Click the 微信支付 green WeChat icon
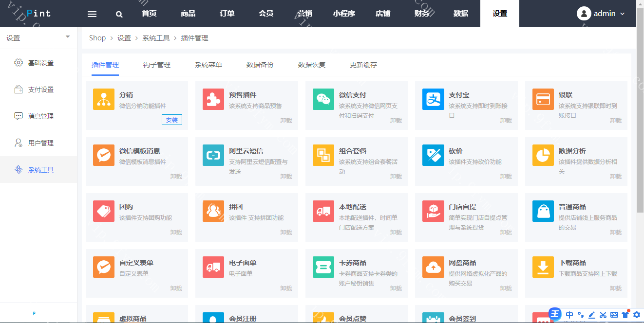Viewport: 644px width, 323px height. (323, 99)
